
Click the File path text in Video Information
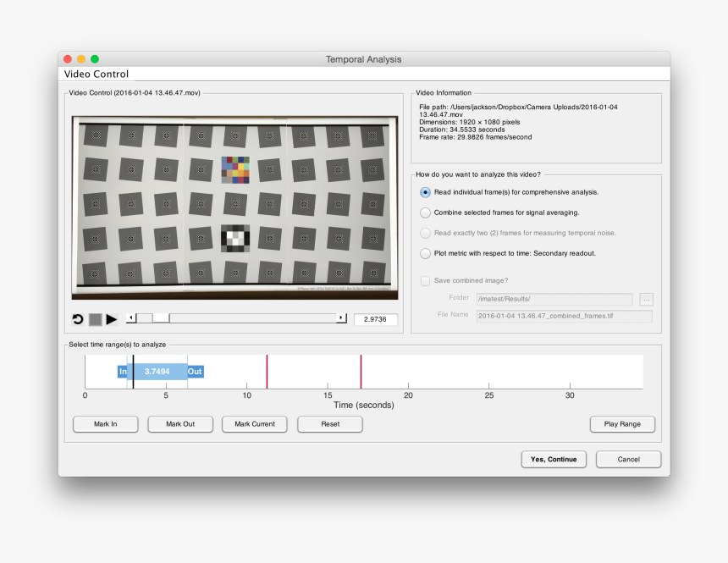tap(518, 111)
